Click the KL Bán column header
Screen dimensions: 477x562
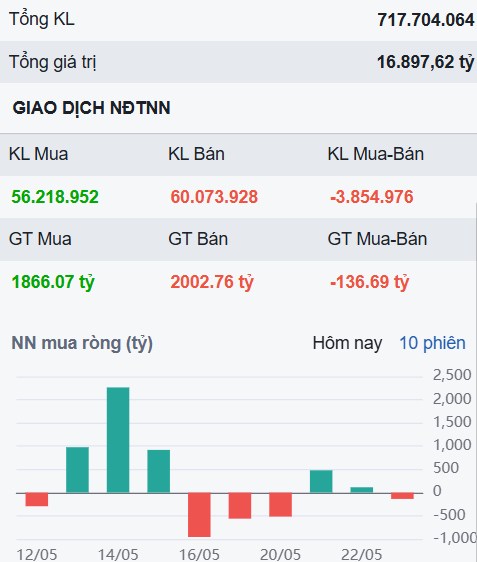coord(196,154)
